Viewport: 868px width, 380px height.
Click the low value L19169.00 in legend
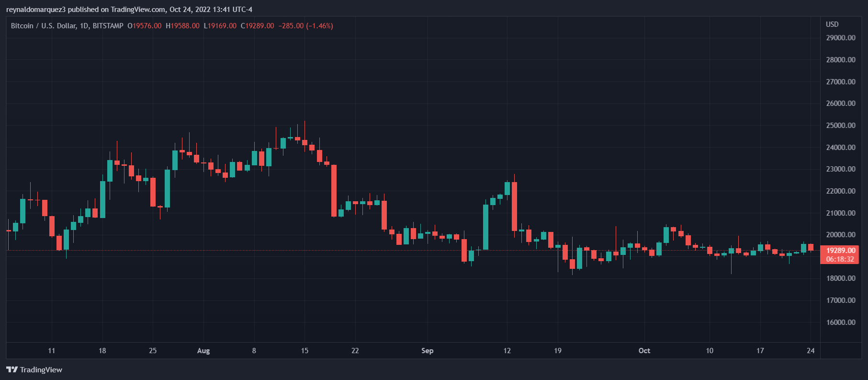[220, 26]
